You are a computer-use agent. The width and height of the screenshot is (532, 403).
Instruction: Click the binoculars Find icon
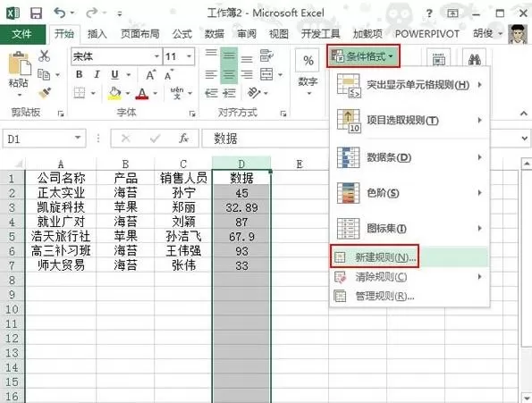474,59
